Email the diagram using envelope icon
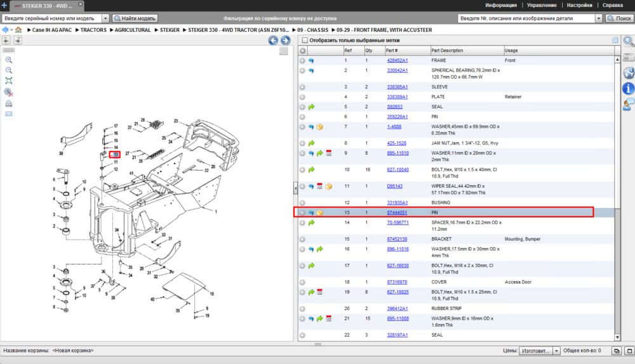 tap(8, 114)
